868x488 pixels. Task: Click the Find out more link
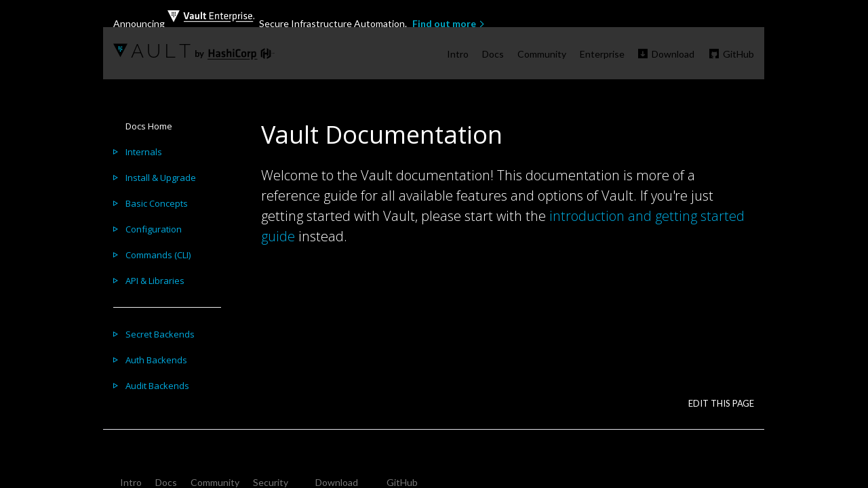pyautogui.click(x=444, y=24)
